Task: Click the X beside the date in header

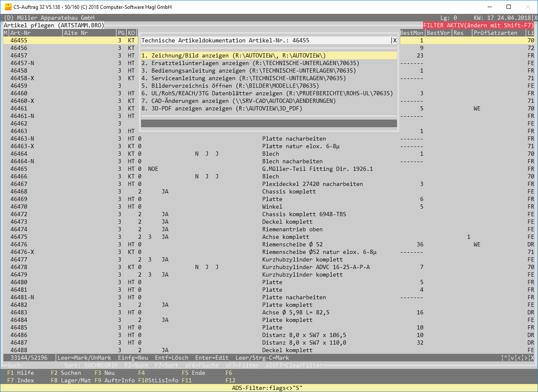Action: click(535, 18)
